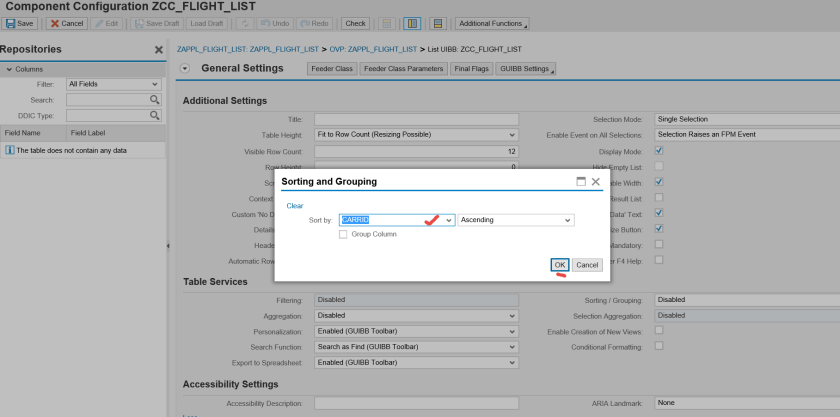
Task: Collapse the Columns section expander
Action: click(x=9, y=70)
